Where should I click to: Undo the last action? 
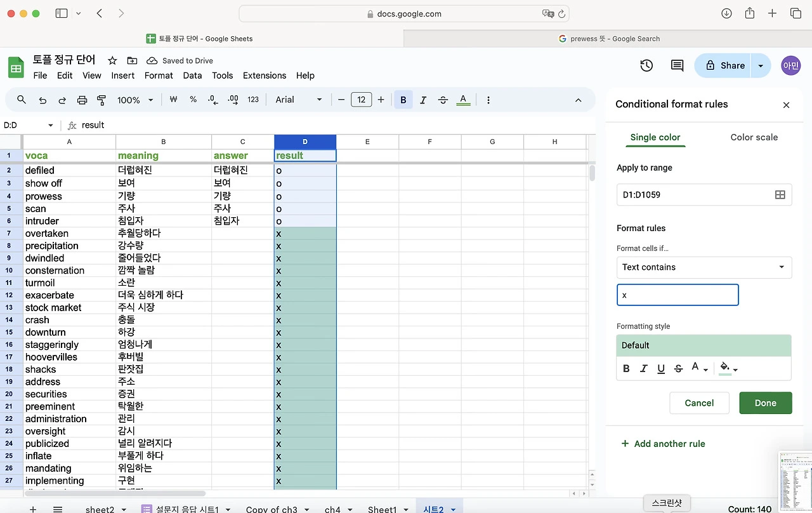tap(43, 100)
